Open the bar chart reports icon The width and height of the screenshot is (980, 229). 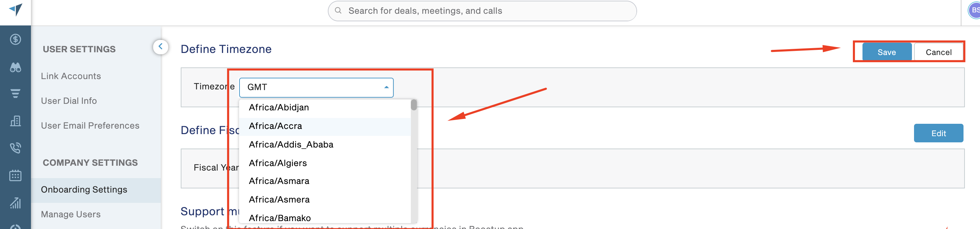tap(15, 203)
